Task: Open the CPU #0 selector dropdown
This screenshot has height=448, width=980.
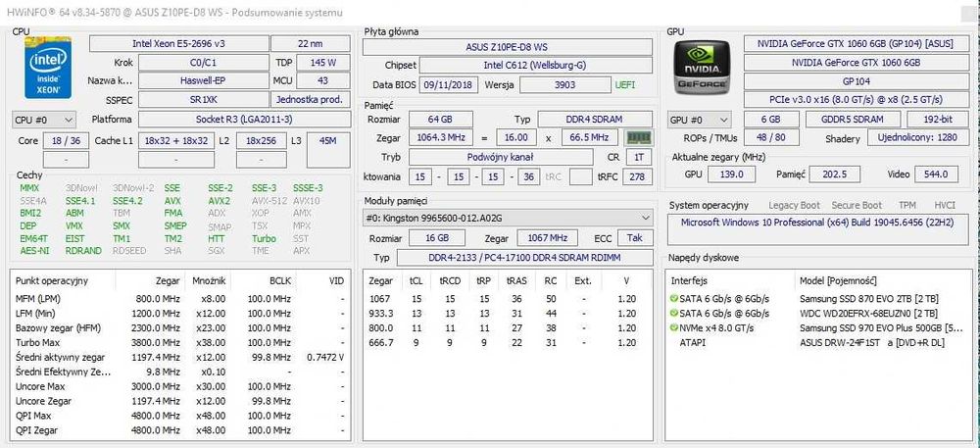Action: 44,120
